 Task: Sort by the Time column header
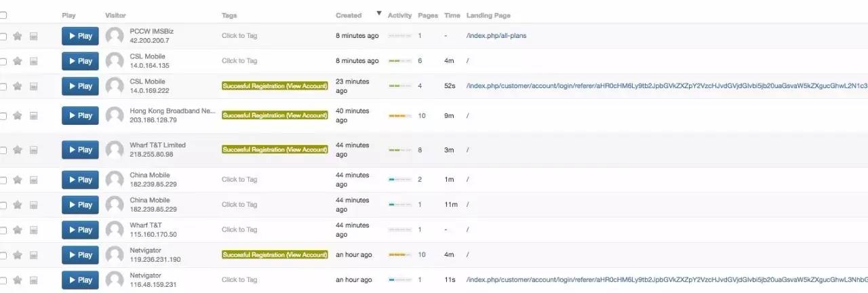tap(452, 15)
